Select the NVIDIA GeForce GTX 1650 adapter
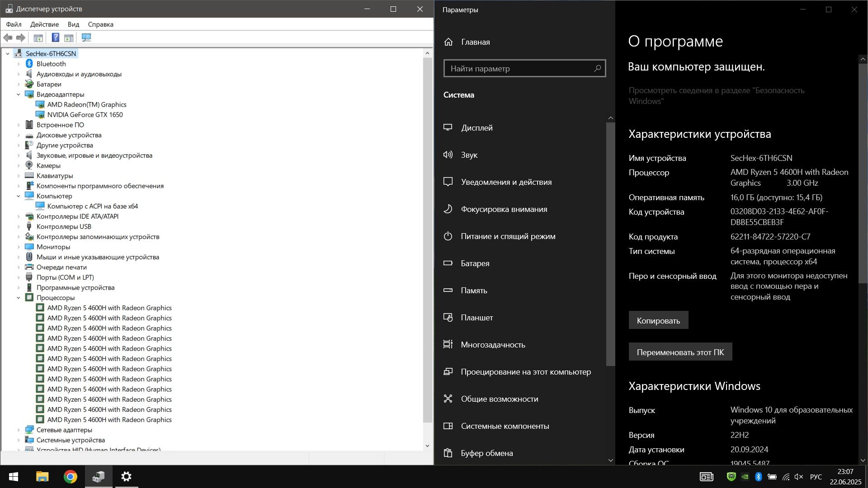Image resolution: width=868 pixels, height=488 pixels. click(x=85, y=115)
